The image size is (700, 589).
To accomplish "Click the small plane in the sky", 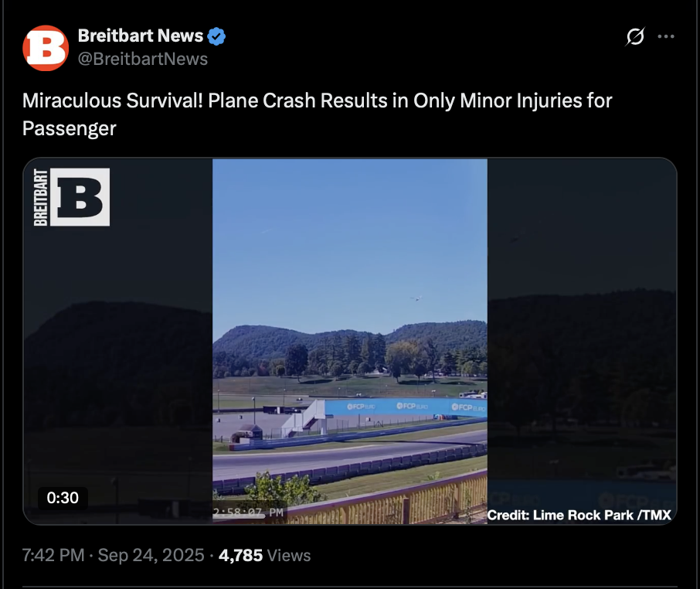I will point(416,298).
